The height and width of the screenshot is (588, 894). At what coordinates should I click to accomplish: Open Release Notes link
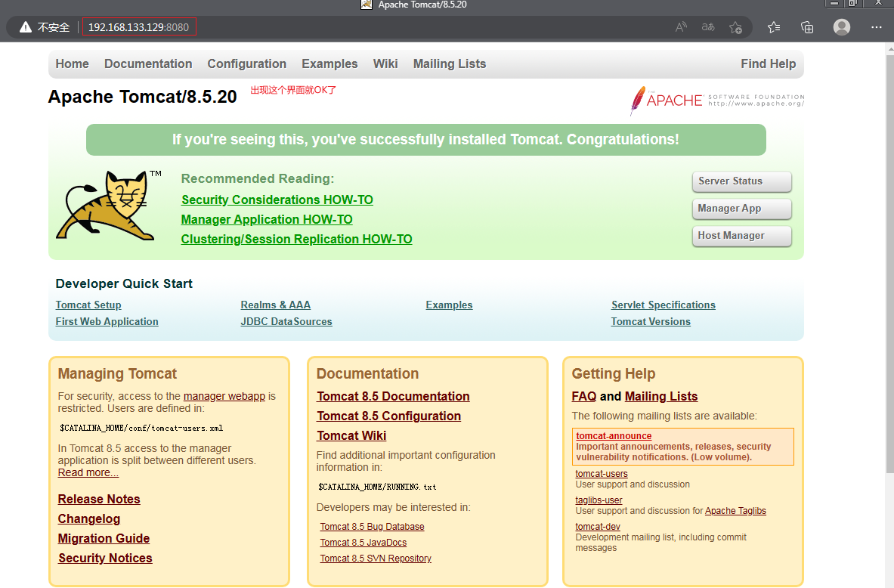coord(99,499)
